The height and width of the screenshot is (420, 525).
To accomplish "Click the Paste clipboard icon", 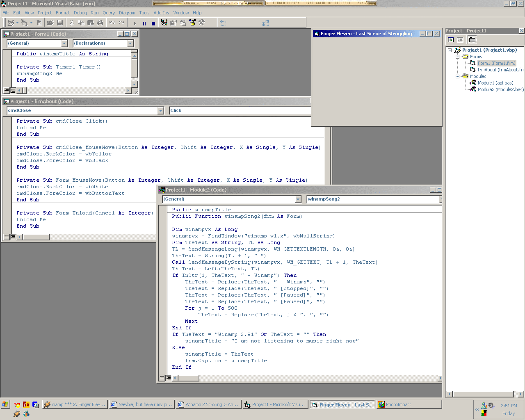I will [x=91, y=23].
